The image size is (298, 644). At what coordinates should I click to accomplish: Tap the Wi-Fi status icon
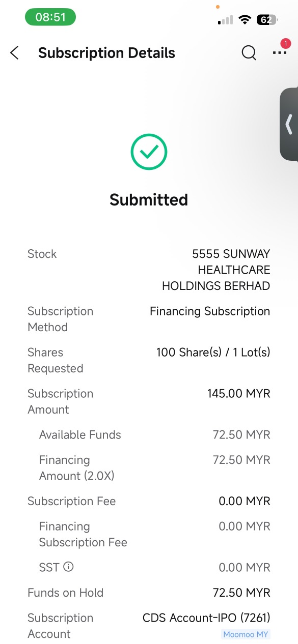pyautogui.click(x=245, y=20)
